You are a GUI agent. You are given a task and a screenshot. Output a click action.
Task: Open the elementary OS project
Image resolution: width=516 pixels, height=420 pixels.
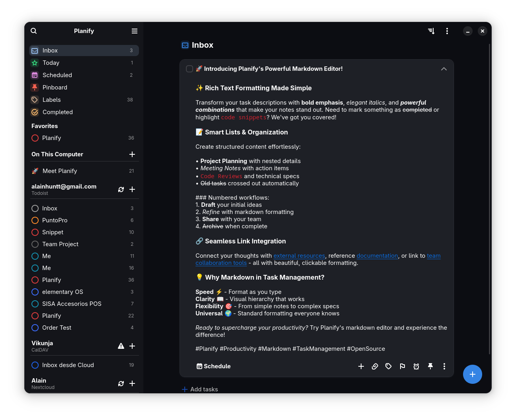[84, 292]
